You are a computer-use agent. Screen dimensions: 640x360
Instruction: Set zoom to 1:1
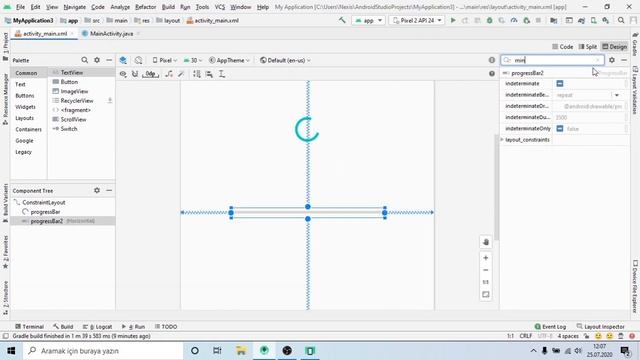point(486,282)
